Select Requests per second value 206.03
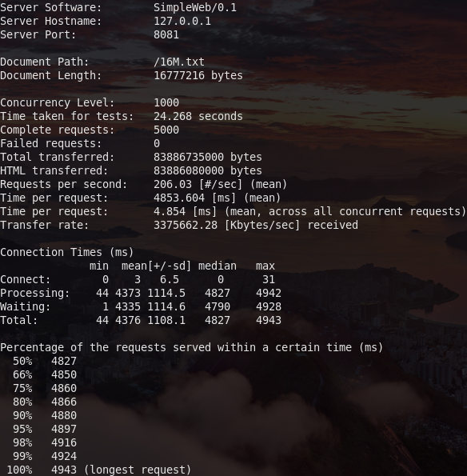This screenshot has width=467, height=476. pos(173,184)
